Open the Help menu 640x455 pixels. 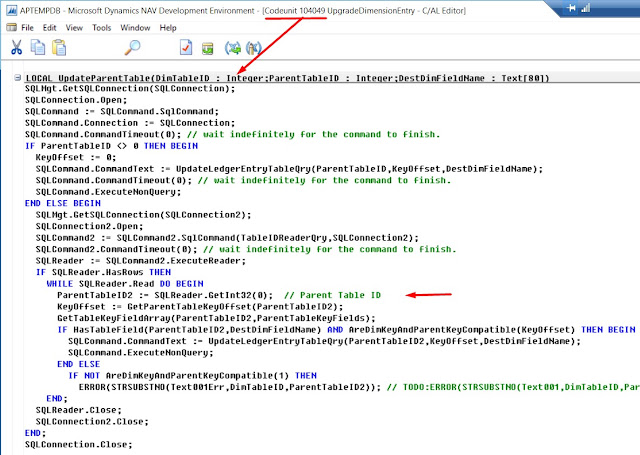coord(168,28)
